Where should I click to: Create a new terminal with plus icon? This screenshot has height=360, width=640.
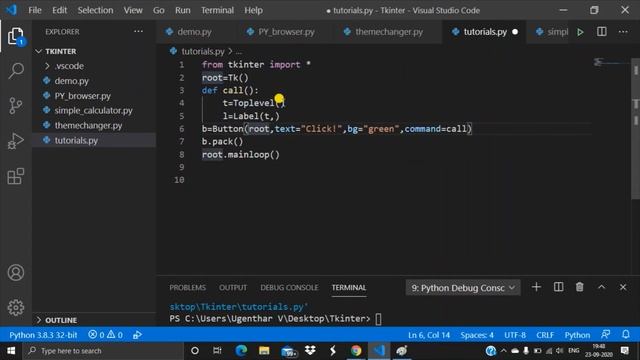(x=536, y=287)
